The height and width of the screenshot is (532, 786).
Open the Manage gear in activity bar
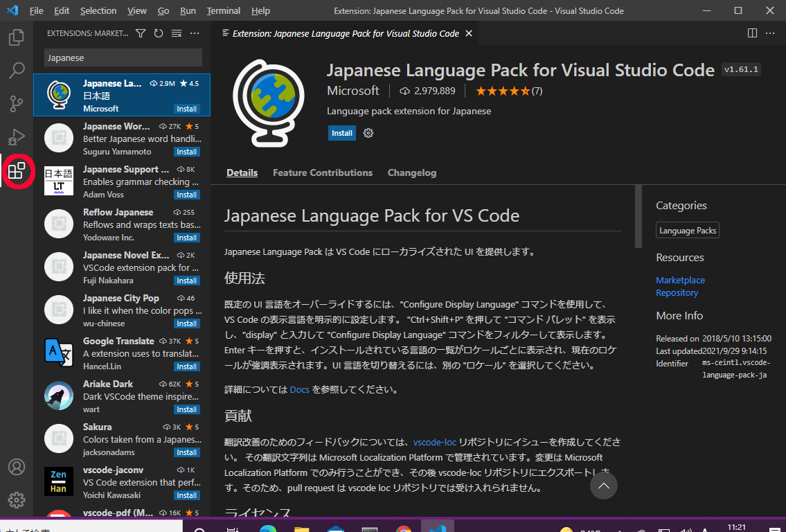coord(17,499)
